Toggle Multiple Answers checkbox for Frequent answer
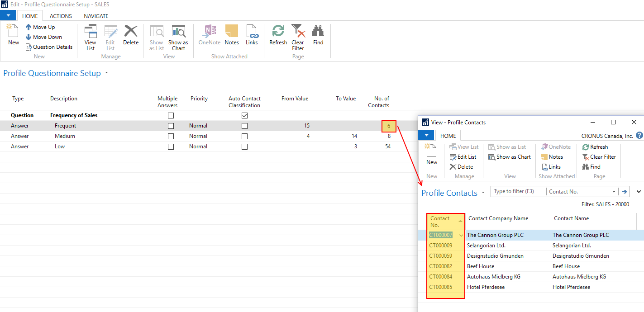644x312 pixels. (x=171, y=126)
